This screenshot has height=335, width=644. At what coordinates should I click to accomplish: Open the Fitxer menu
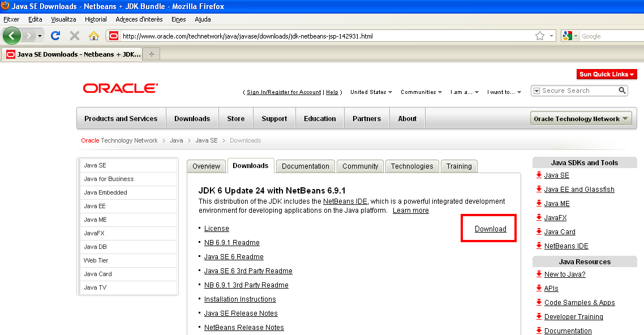[11, 19]
